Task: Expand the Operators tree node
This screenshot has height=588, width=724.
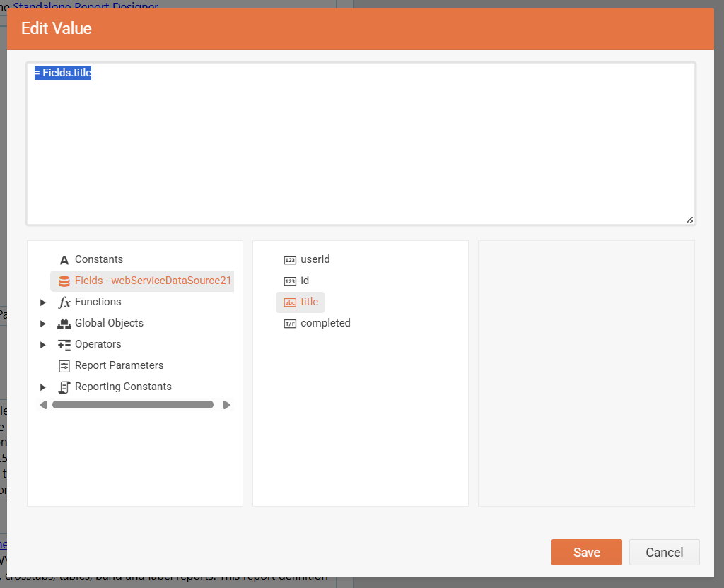Action: click(43, 344)
